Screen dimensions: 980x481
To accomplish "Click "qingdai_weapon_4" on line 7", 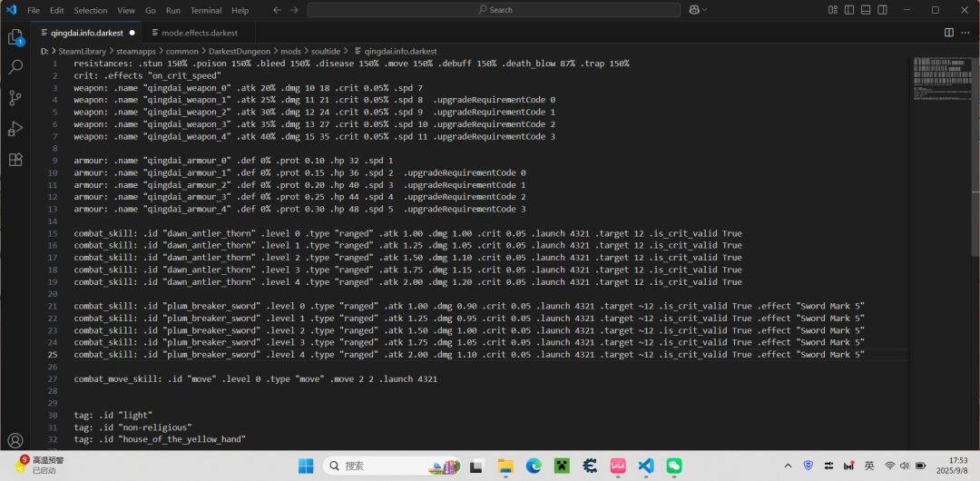I will coord(186,136).
